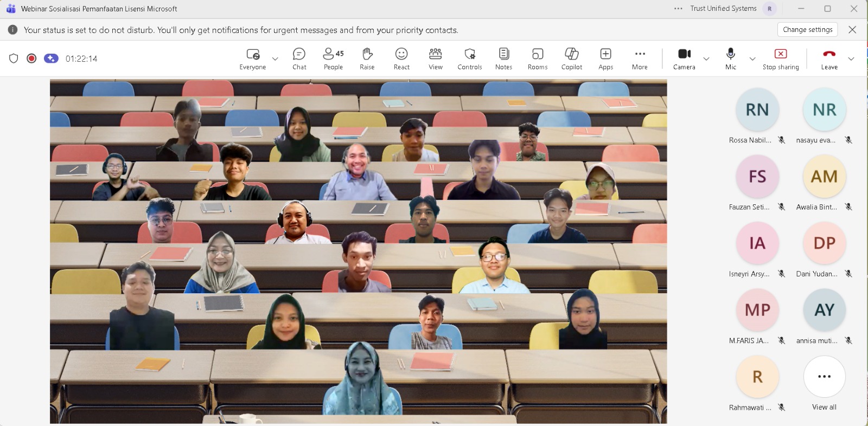Open the More actions menu
This screenshot has width=868, height=426.
[x=640, y=59]
